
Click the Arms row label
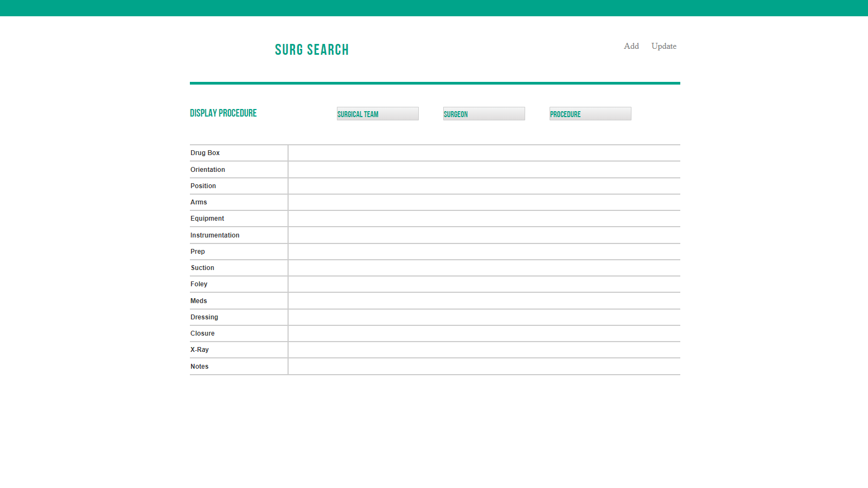199,202
